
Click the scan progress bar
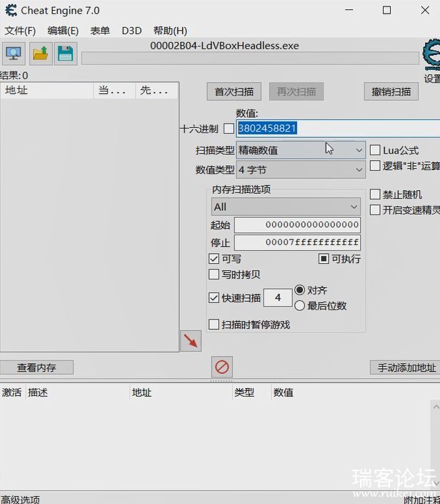(x=250, y=58)
